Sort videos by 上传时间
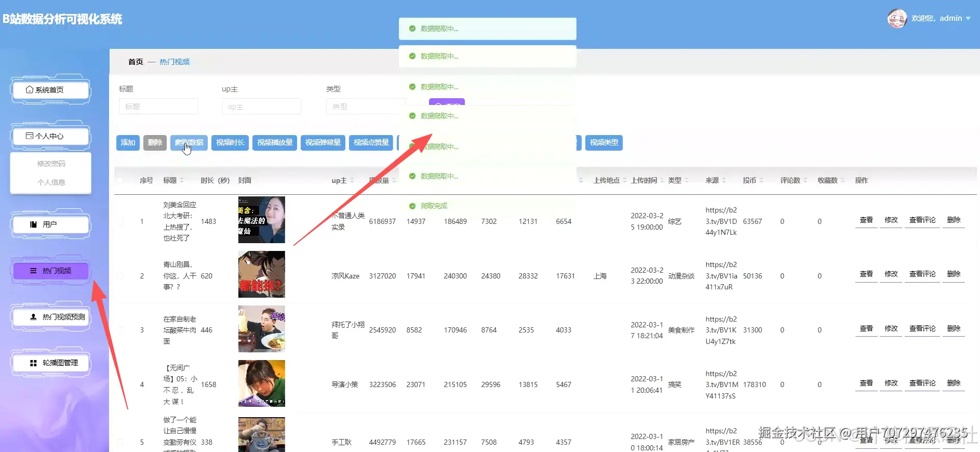Image resolution: width=980 pixels, height=452 pixels. click(x=662, y=180)
